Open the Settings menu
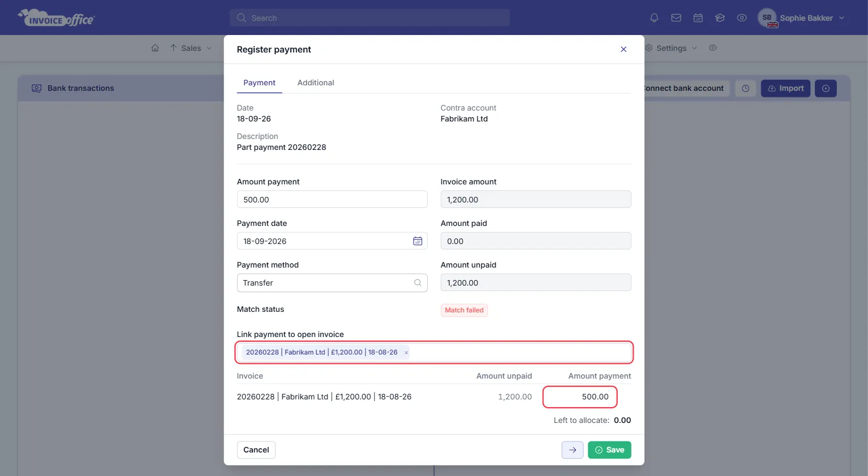868x476 pixels. coord(671,48)
